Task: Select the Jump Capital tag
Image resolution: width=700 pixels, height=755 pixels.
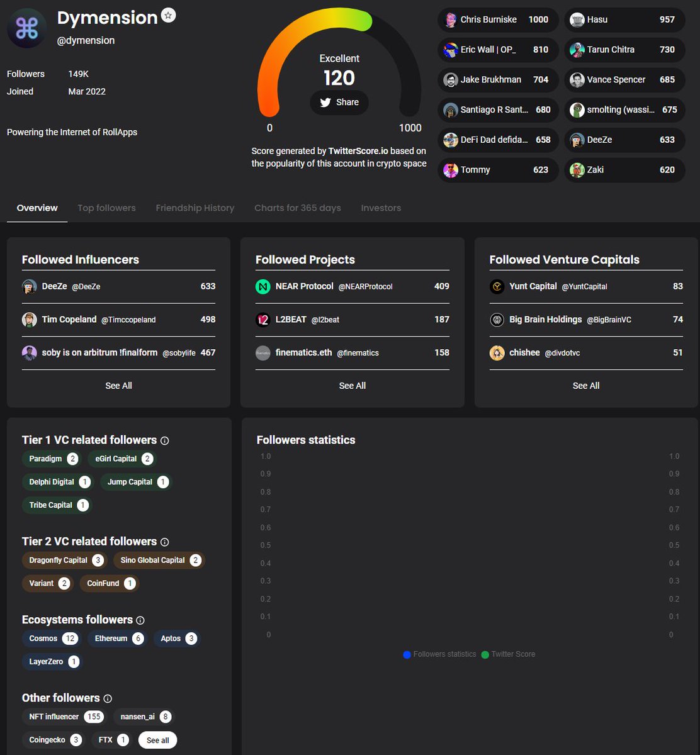Action: tap(136, 483)
